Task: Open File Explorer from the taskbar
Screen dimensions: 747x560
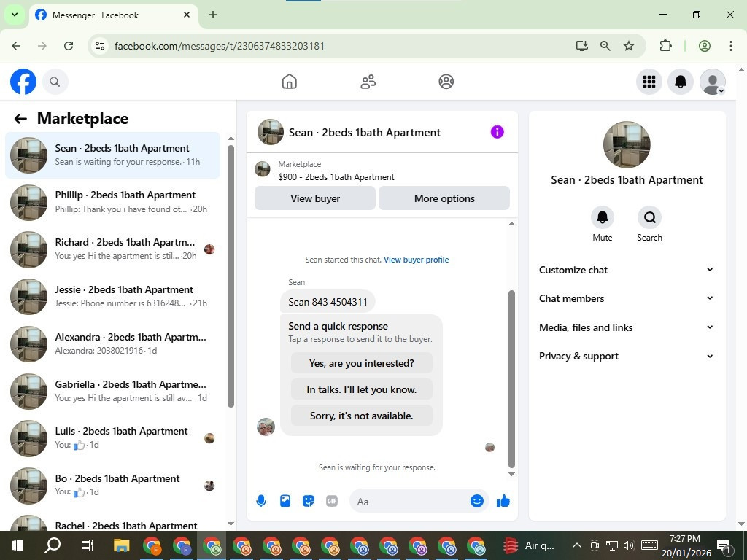Action: point(122,545)
